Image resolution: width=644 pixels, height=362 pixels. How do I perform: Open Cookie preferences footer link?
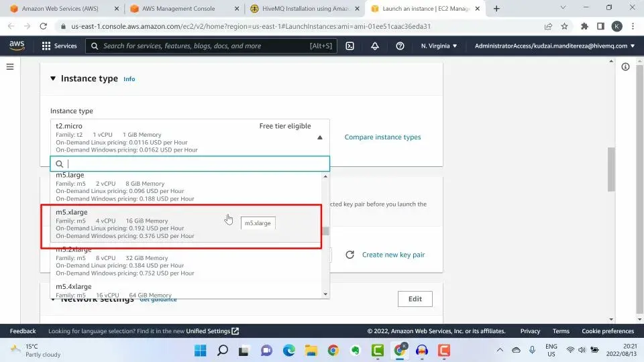(608, 331)
